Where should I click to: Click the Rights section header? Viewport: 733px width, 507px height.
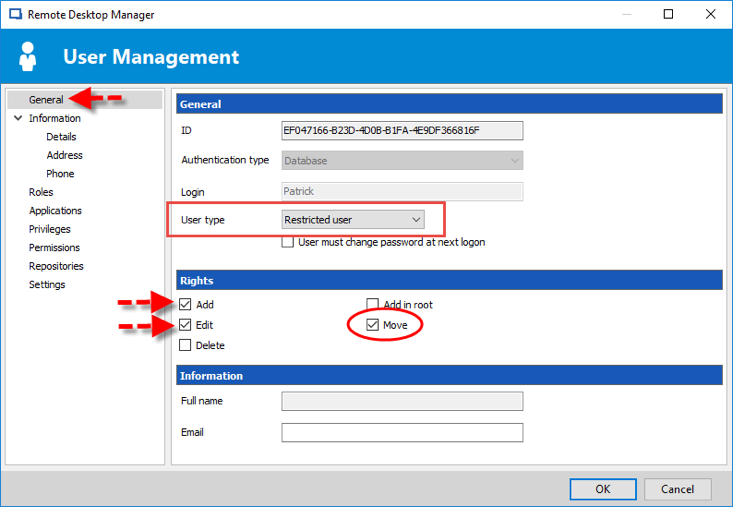tap(449, 280)
